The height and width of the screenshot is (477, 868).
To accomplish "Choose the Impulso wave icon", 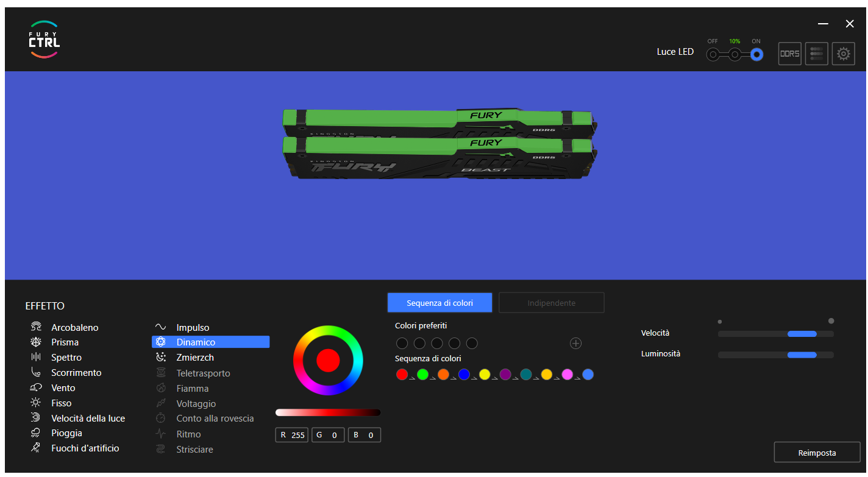I will pyautogui.click(x=161, y=328).
